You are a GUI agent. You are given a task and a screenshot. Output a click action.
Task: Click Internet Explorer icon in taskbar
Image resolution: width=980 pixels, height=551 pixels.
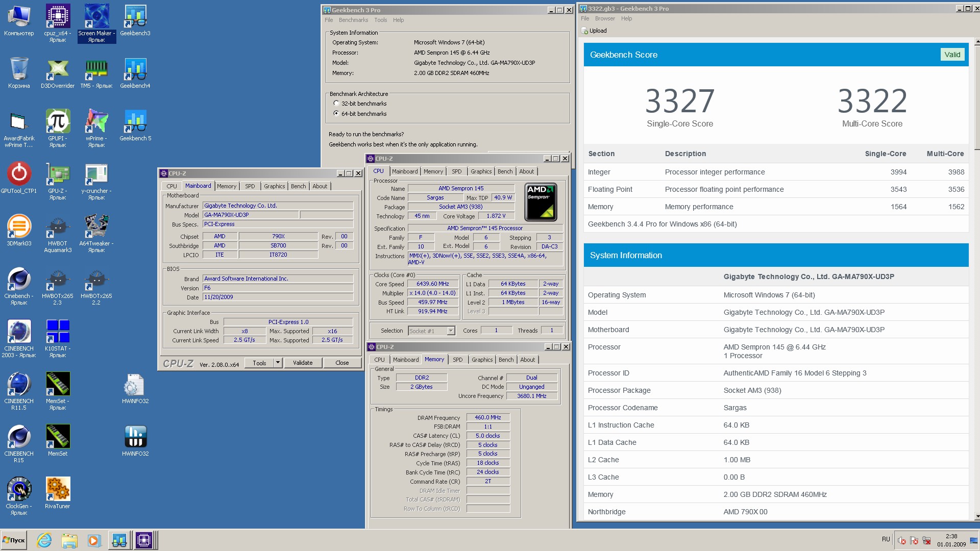click(44, 540)
